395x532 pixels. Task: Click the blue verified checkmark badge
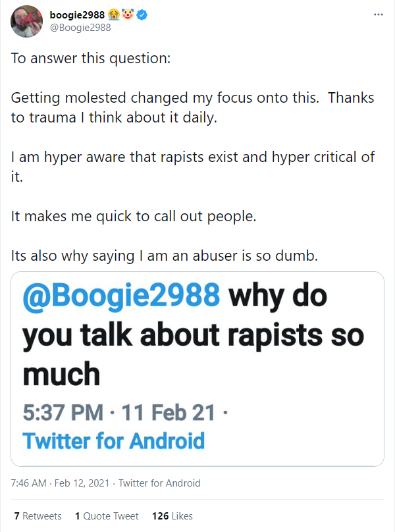(142, 14)
